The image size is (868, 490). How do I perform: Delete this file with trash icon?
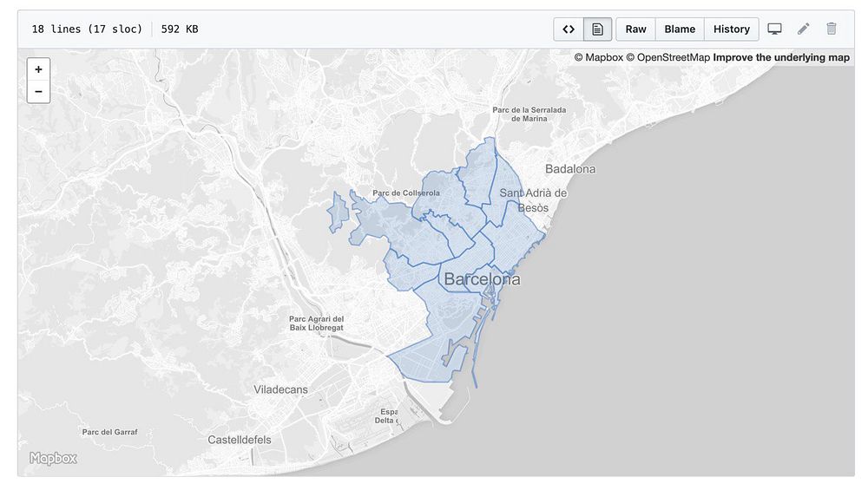coord(832,29)
